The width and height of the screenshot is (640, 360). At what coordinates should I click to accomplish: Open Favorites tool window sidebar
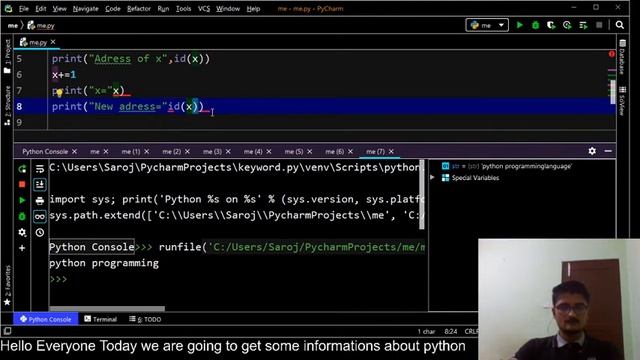click(x=7, y=285)
